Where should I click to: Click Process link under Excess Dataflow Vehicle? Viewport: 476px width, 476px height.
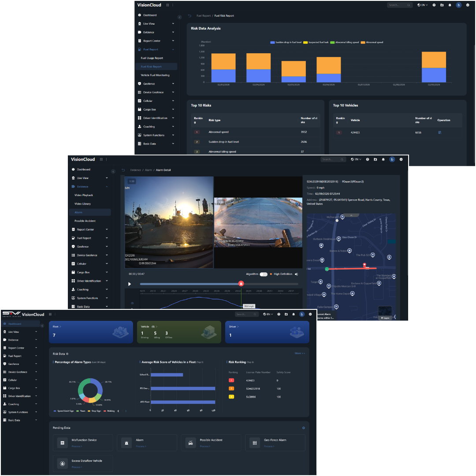(x=76, y=467)
